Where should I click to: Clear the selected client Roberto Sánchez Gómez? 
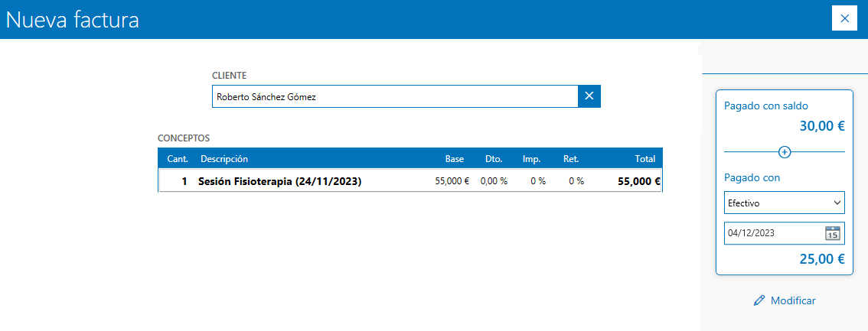pyautogui.click(x=589, y=96)
